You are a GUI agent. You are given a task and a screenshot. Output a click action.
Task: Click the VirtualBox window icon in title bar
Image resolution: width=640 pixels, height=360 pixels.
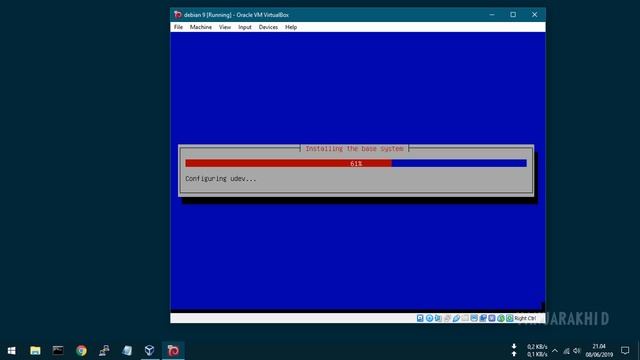click(x=178, y=15)
